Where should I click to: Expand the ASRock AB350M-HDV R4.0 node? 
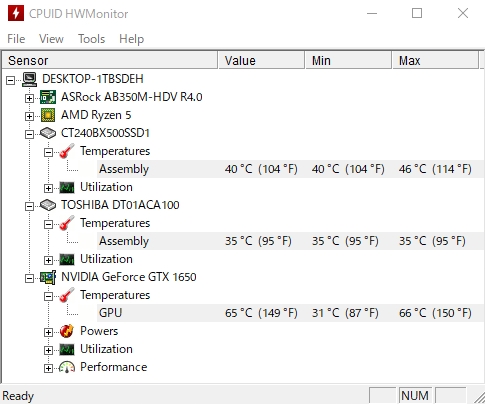coord(29,98)
